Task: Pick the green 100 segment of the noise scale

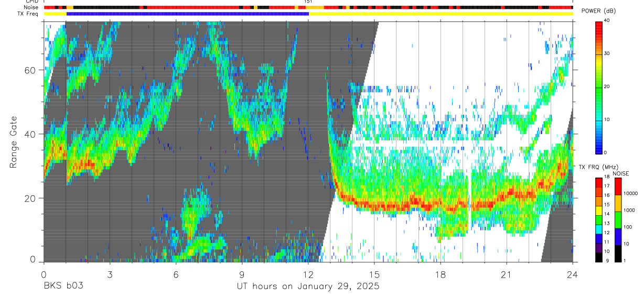Action: point(617,220)
